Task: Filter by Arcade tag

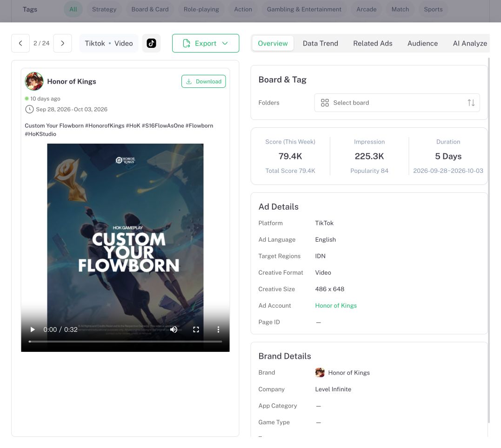Action: coord(366,9)
